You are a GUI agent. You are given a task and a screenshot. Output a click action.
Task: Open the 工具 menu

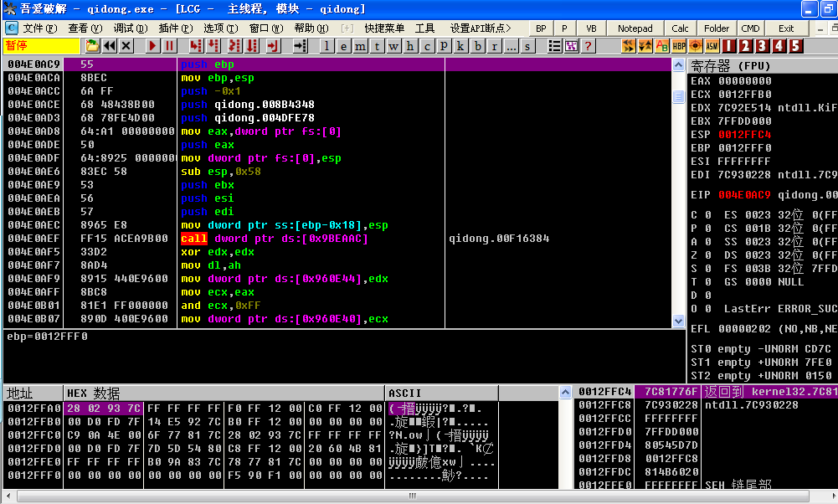tap(425, 28)
